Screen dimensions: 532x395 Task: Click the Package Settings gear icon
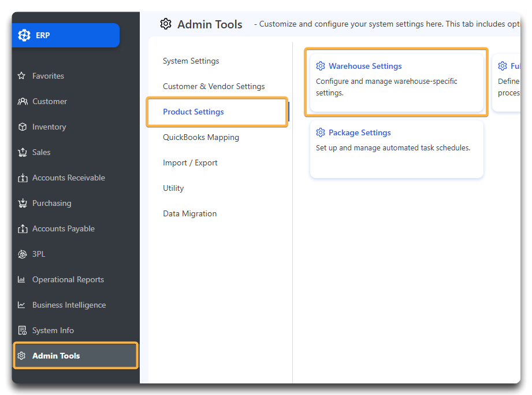(x=321, y=132)
